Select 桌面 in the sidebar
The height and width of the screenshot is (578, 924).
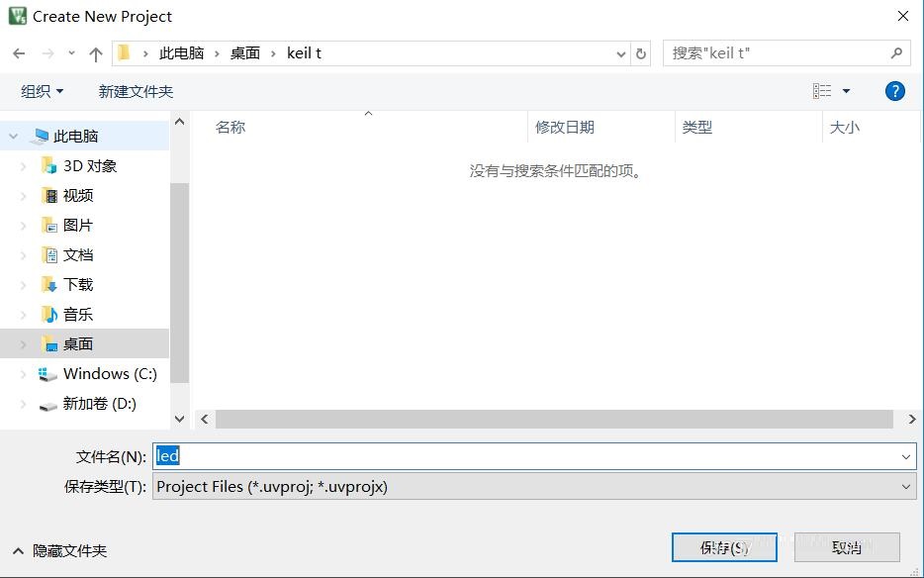pos(78,343)
